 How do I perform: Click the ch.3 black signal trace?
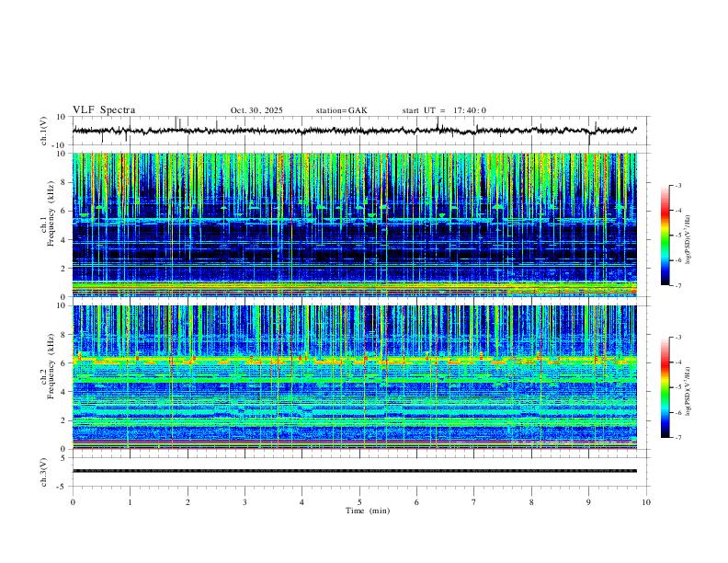[355, 471]
